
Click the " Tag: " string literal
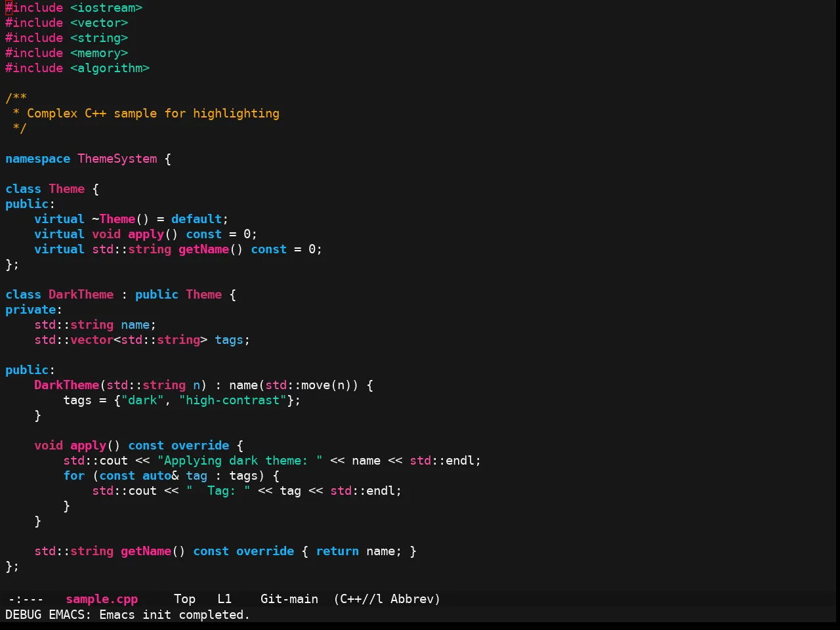(x=219, y=491)
